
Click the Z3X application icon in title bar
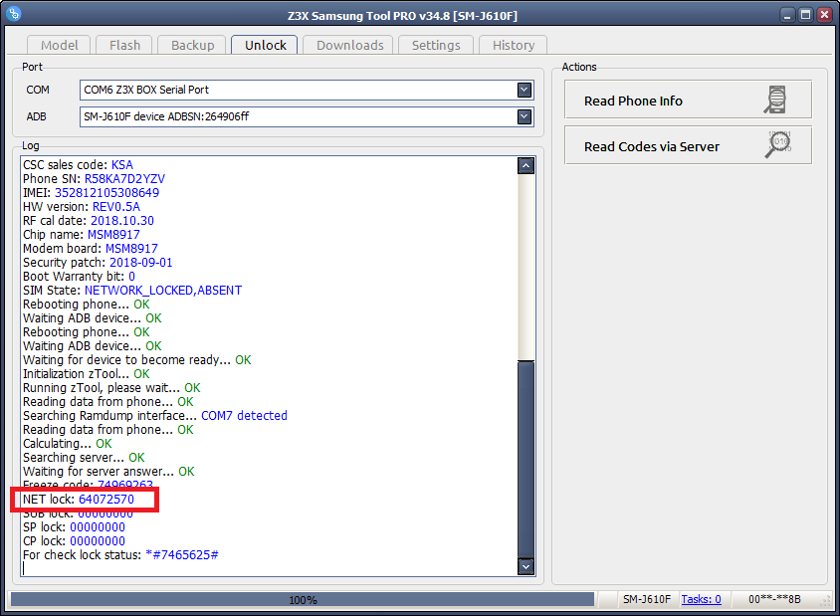point(14,13)
